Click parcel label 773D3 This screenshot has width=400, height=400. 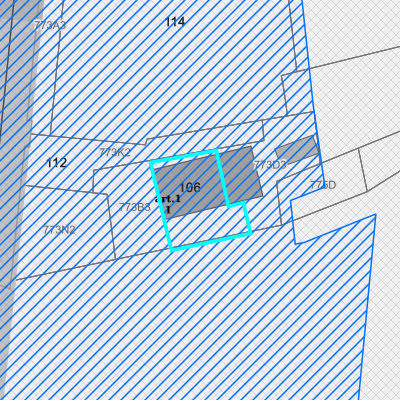coord(270,165)
